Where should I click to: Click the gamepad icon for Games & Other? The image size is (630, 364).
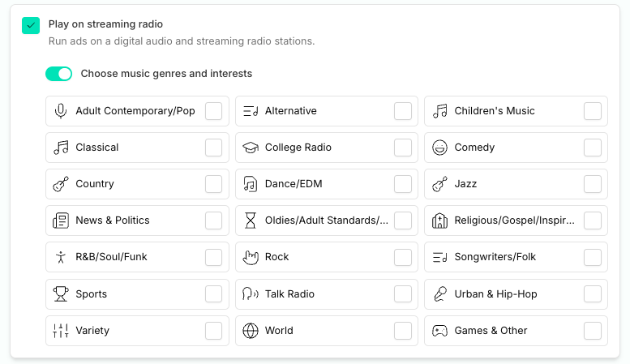[x=440, y=331]
